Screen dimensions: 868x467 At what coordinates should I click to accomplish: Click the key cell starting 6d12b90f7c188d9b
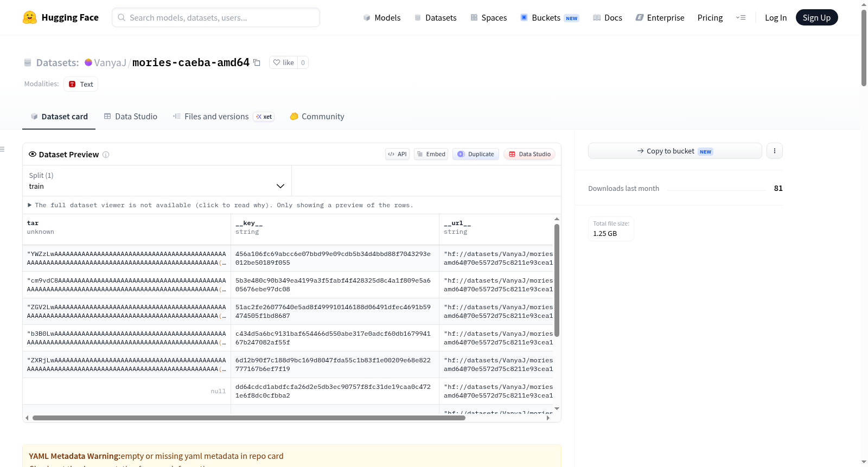click(335, 364)
